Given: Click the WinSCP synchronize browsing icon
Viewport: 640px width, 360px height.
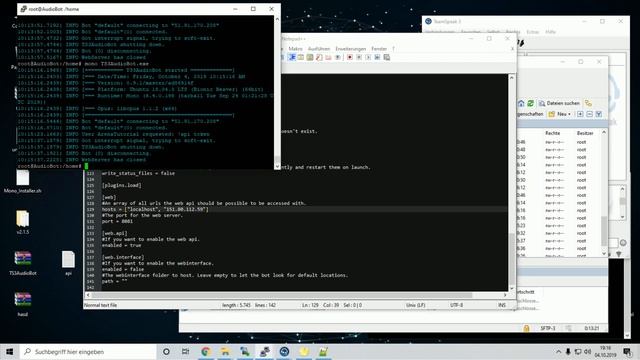Looking at the screenshot, I should coord(588,103).
